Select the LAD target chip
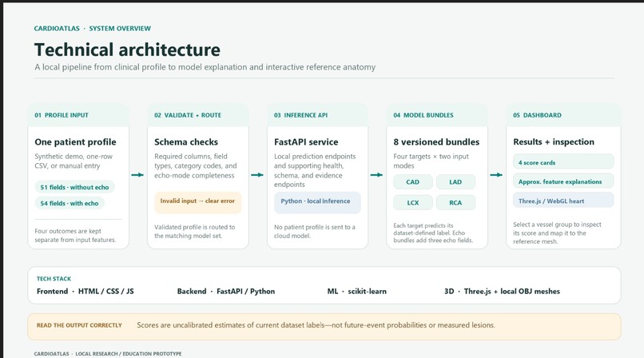This screenshot has height=358, width=644. click(455, 182)
